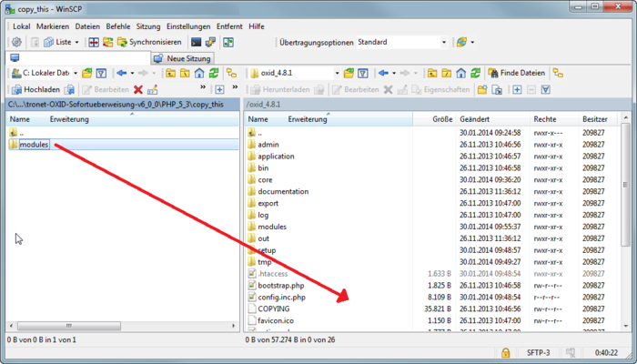Create new remote folder icon
This screenshot has width=637, height=364.
[x=482, y=90]
